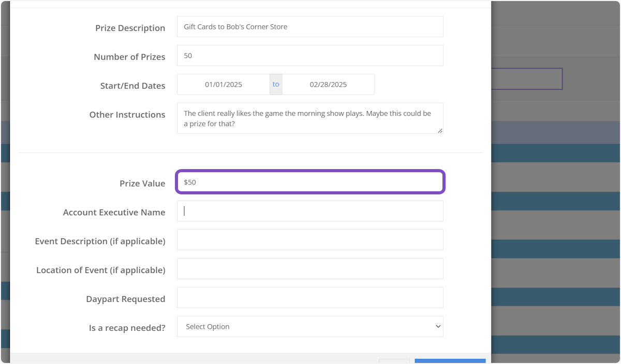Grab the Other Instructions resize handle

[440, 131]
